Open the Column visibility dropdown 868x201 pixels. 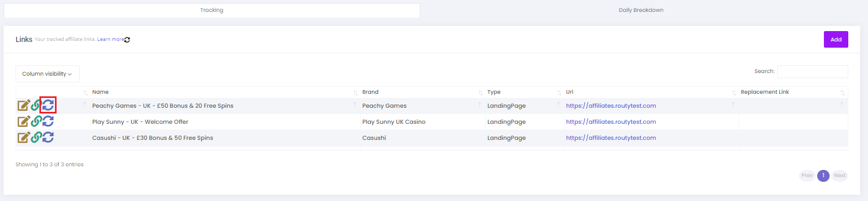(48, 74)
